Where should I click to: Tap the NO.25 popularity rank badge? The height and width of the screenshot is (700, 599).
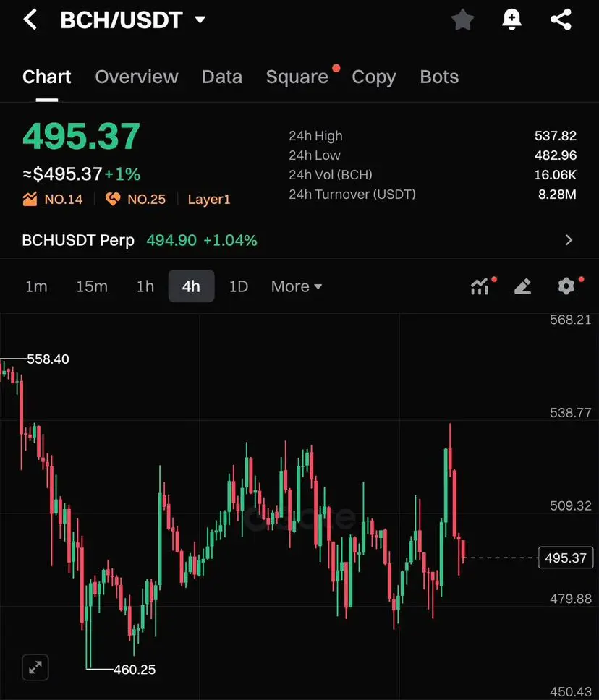point(135,199)
